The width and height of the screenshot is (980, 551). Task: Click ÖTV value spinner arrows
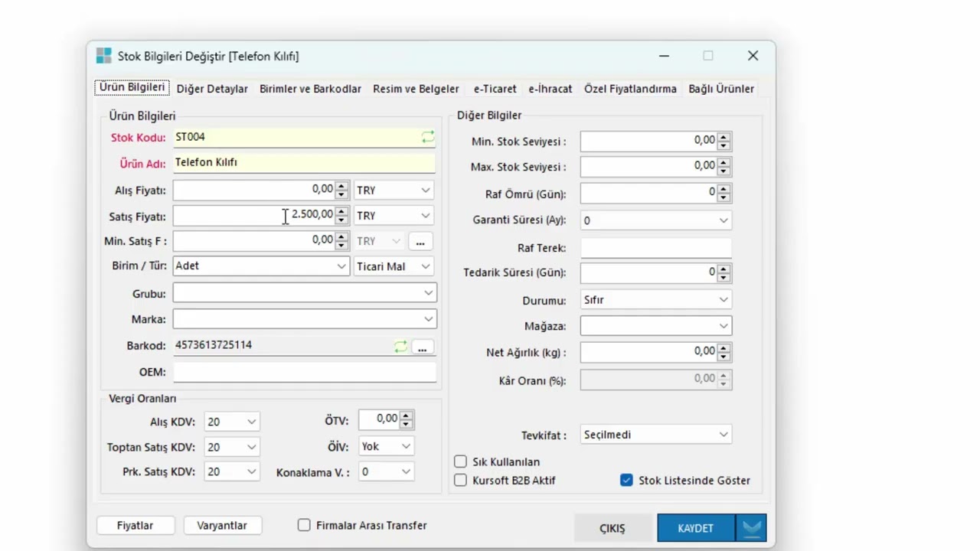click(x=407, y=419)
